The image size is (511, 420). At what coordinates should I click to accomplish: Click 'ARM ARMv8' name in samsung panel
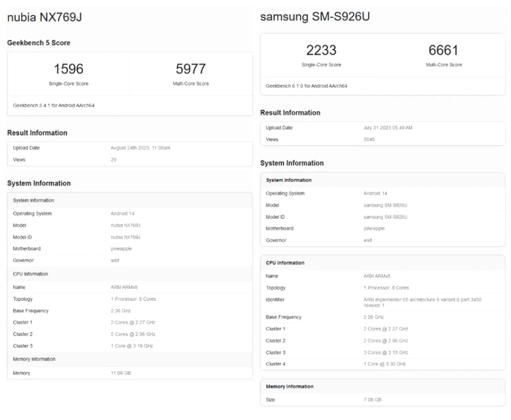coord(377,276)
